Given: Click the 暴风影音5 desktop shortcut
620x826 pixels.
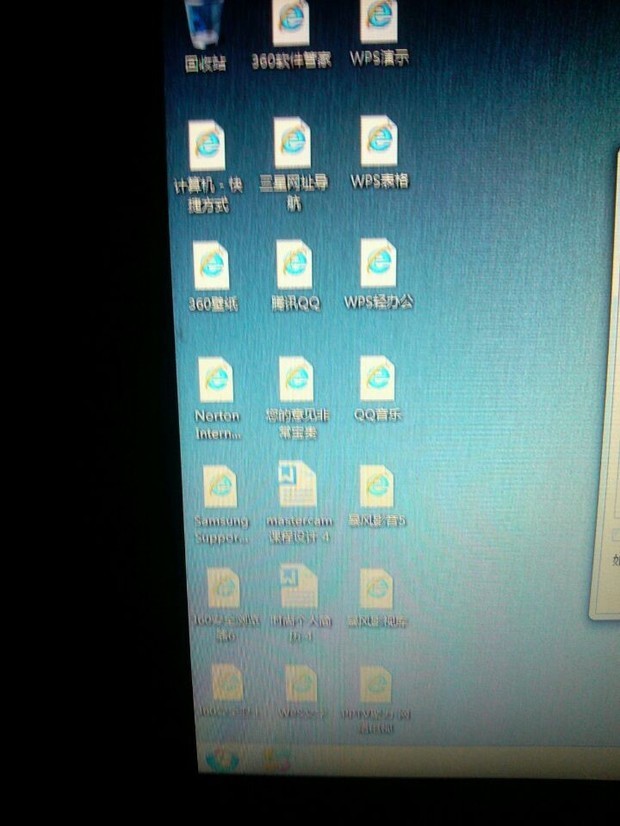Looking at the screenshot, I should tap(377, 486).
